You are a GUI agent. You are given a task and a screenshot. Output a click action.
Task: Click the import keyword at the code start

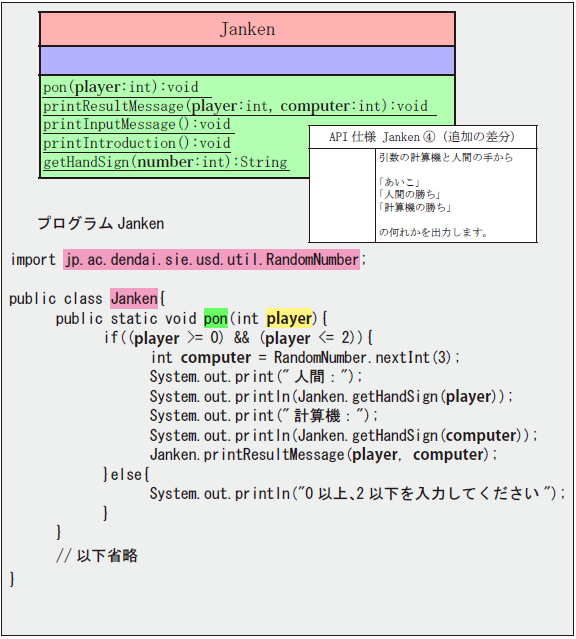point(33,260)
